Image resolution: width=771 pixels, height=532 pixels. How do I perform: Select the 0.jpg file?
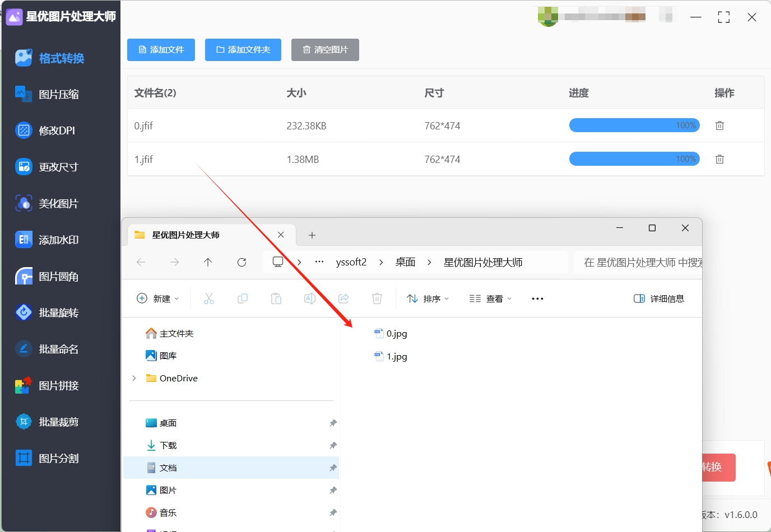coord(391,334)
